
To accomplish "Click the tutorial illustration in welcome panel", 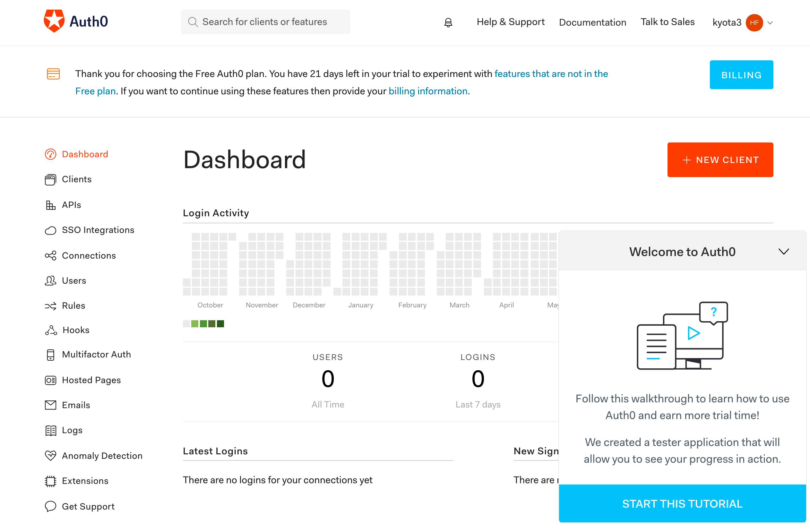I will (682, 336).
